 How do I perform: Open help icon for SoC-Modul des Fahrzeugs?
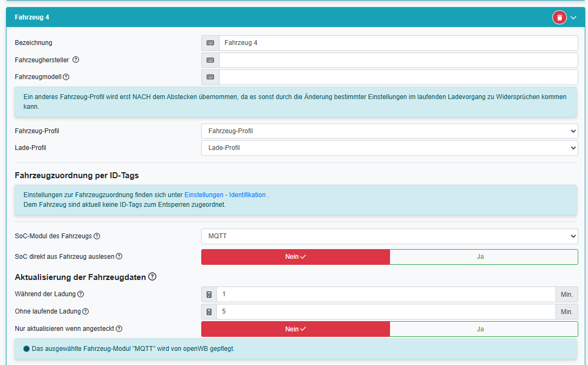coord(97,236)
